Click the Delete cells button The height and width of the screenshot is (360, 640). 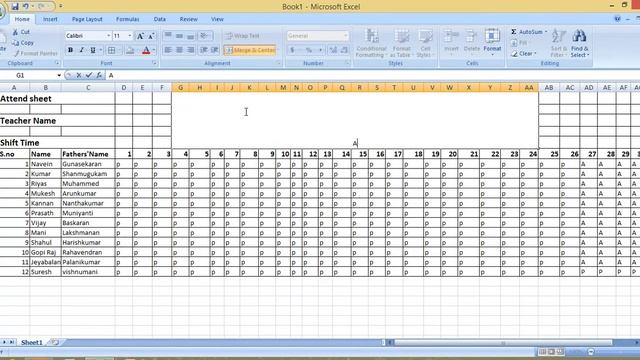471,42
